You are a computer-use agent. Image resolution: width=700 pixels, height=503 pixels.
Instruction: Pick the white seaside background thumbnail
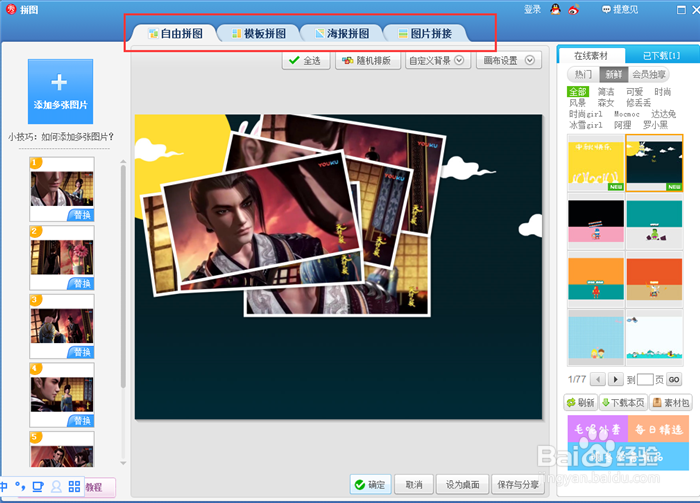click(x=654, y=337)
